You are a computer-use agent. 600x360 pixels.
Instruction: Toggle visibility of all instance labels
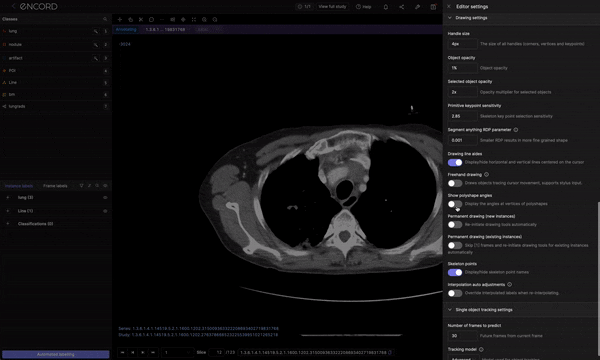click(105, 186)
